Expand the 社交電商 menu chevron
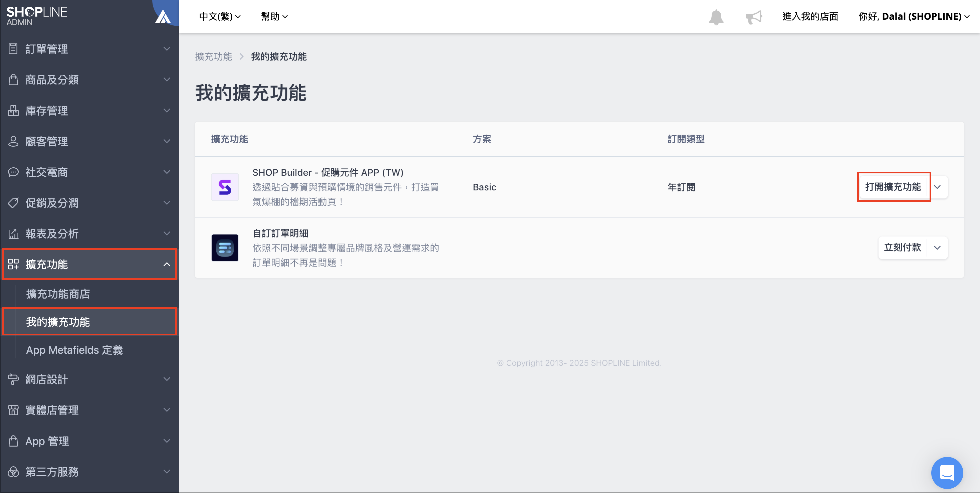This screenshot has height=493, width=980. [167, 172]
